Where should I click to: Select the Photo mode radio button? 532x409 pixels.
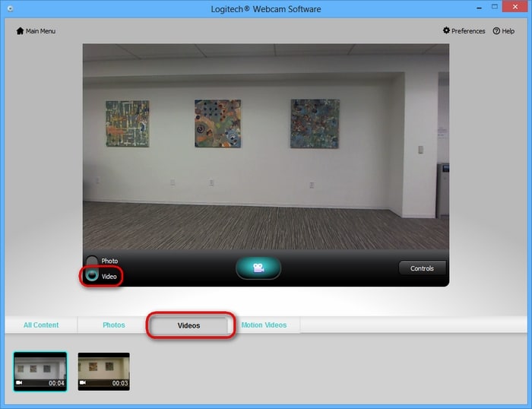[x=92, y=261]
